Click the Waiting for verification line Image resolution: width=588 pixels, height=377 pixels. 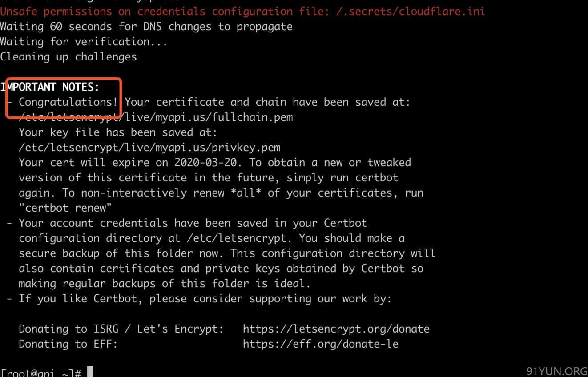coord(84,42)
